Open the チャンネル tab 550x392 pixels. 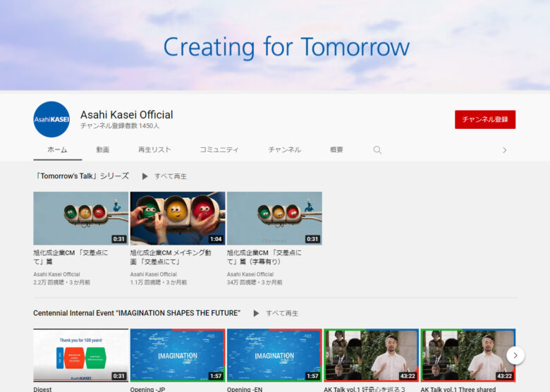click(284, 149)
